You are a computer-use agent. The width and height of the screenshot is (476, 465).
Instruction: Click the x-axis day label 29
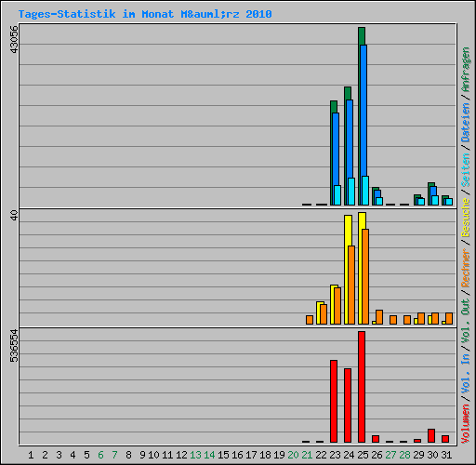click(x=418, y=455)
